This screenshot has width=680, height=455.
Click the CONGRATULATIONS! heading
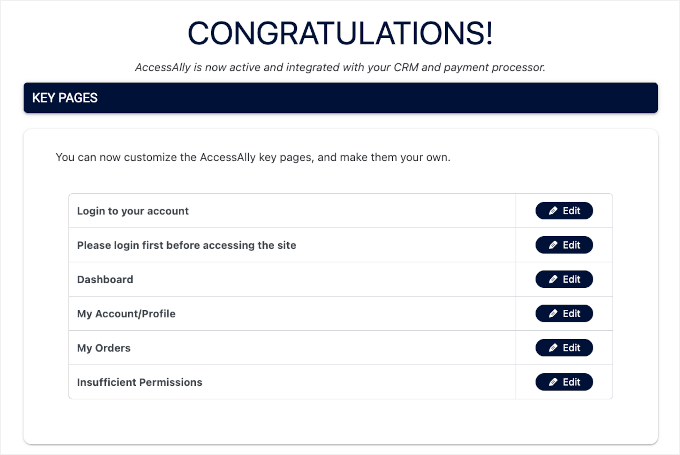coord(340,33)
